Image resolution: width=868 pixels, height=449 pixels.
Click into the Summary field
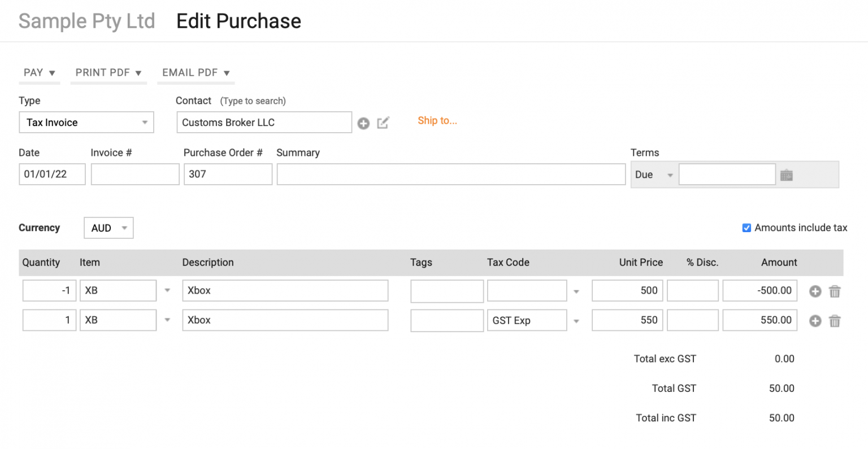point(450,174)
